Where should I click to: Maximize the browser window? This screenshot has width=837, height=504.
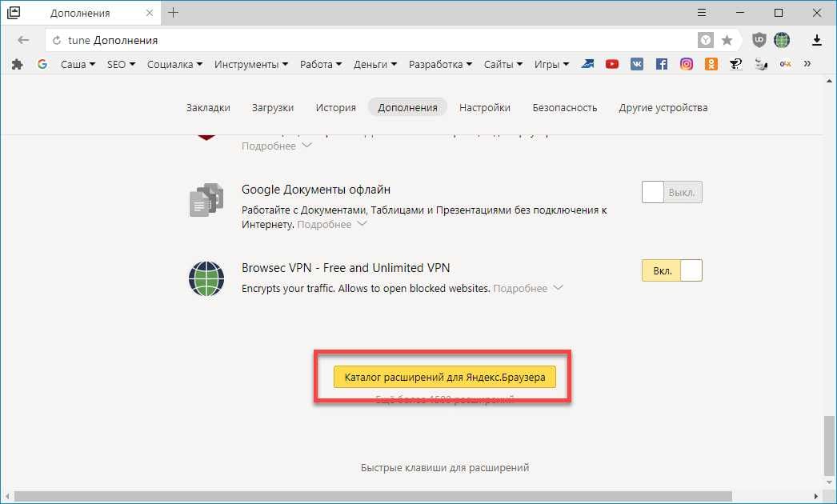[779, 12]
